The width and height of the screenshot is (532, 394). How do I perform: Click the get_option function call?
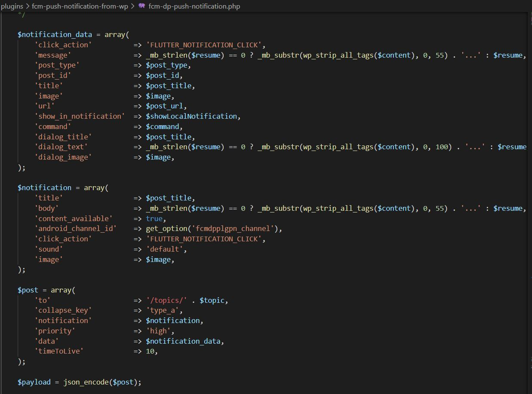point(166,228)
